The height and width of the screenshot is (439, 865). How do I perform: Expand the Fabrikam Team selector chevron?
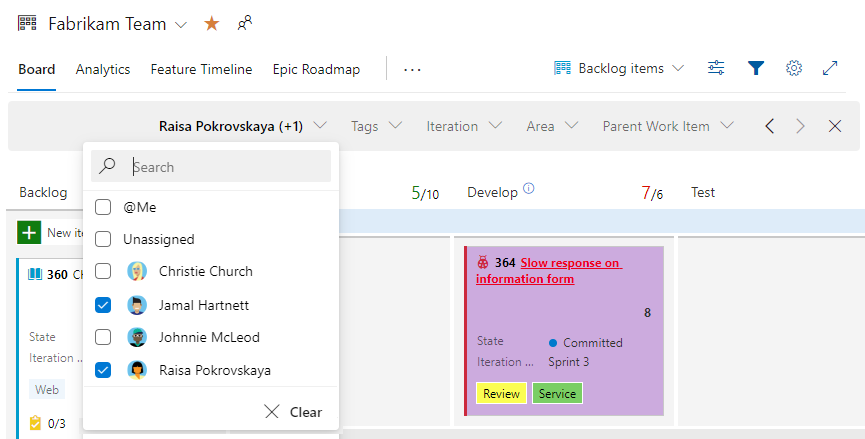181,25
